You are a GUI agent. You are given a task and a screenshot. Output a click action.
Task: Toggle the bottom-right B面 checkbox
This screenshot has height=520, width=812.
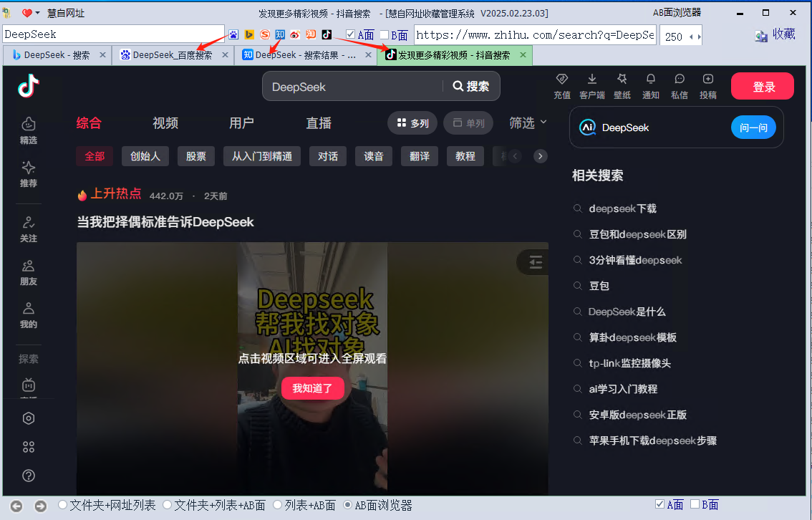click(x=695, y=504)
